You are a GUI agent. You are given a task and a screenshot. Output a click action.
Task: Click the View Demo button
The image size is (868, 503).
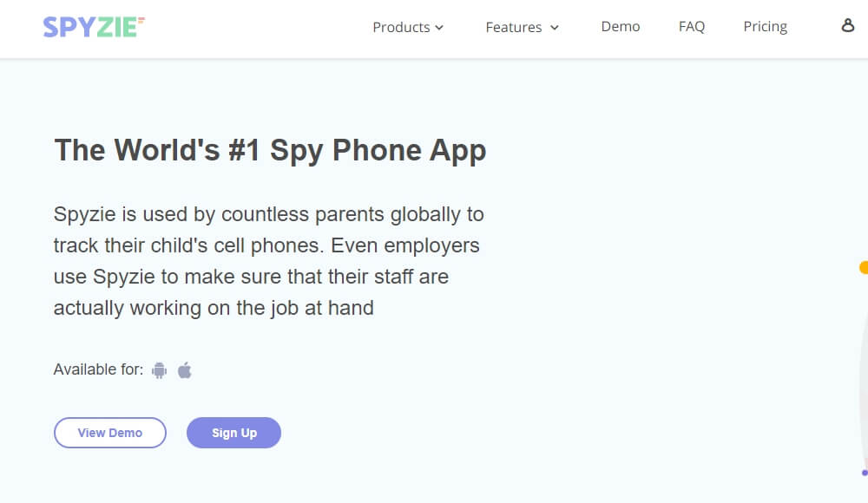(x=110, y=432)
